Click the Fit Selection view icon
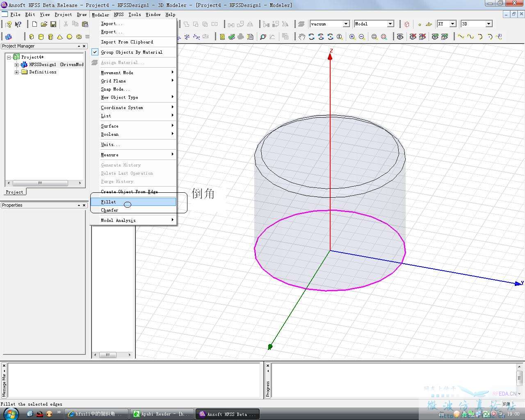Screen dimensions: 525x420 (384, 37)
